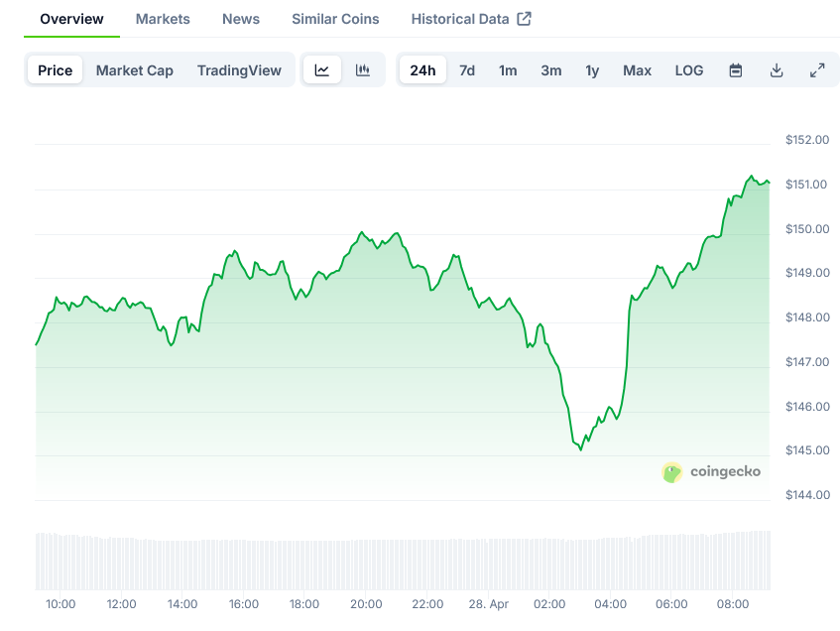
Task: Click the $151.00 price axis label
Action: pos(806,185)
